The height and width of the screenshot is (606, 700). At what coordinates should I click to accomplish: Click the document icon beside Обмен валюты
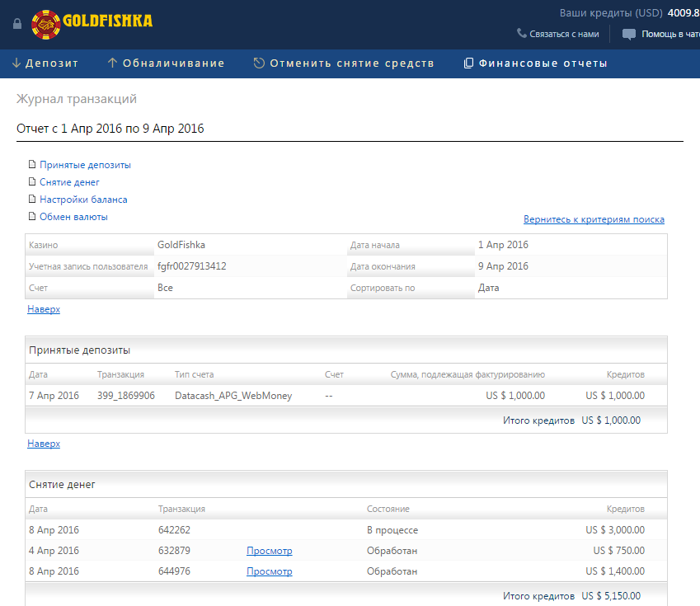point(32,217)
